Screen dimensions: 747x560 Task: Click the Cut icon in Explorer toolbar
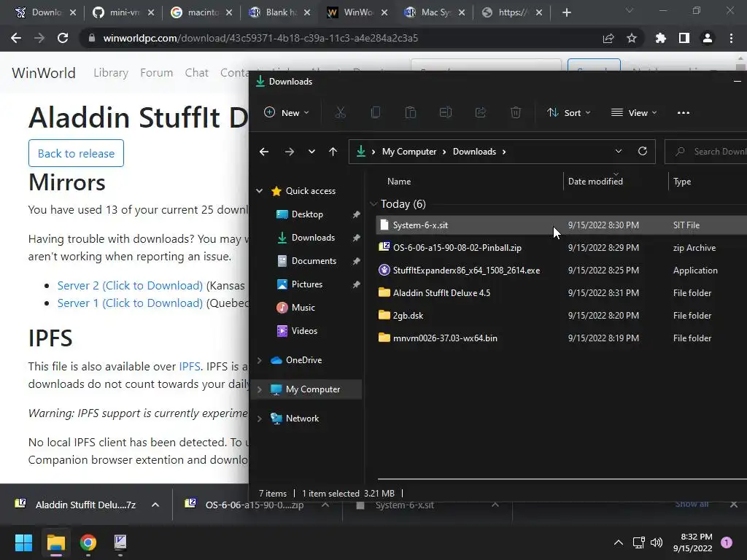point(340,113)
